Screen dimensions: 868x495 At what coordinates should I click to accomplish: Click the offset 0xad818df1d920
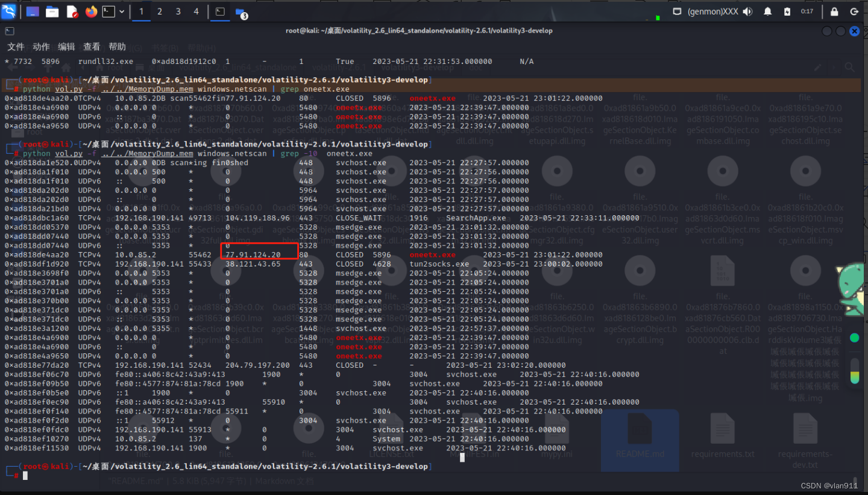[x=37, y=264]
